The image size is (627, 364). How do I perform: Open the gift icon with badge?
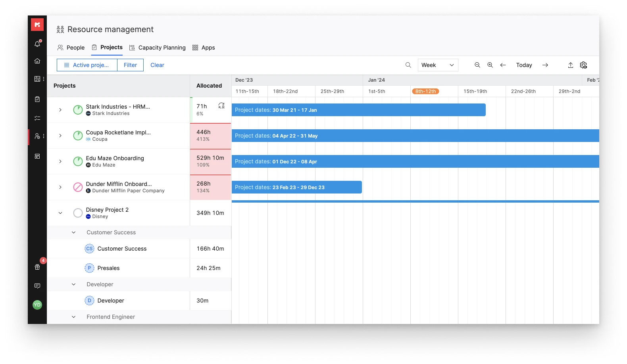coord(37,267)
